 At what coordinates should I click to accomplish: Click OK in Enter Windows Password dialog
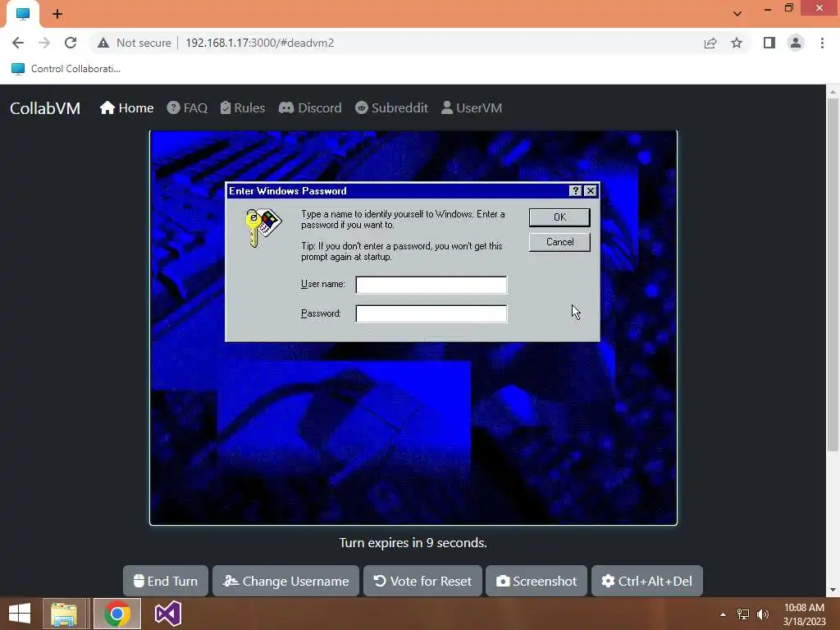559,217
